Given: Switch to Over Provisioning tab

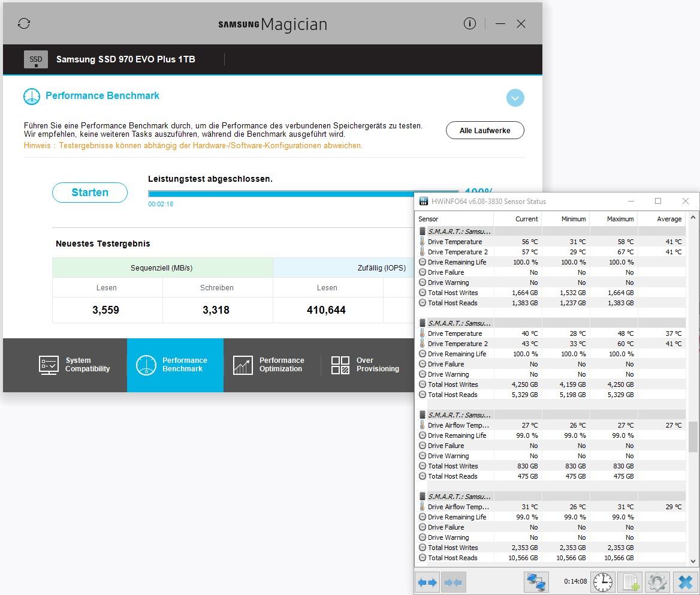Looking at the screenshot, I should point(366,365).
